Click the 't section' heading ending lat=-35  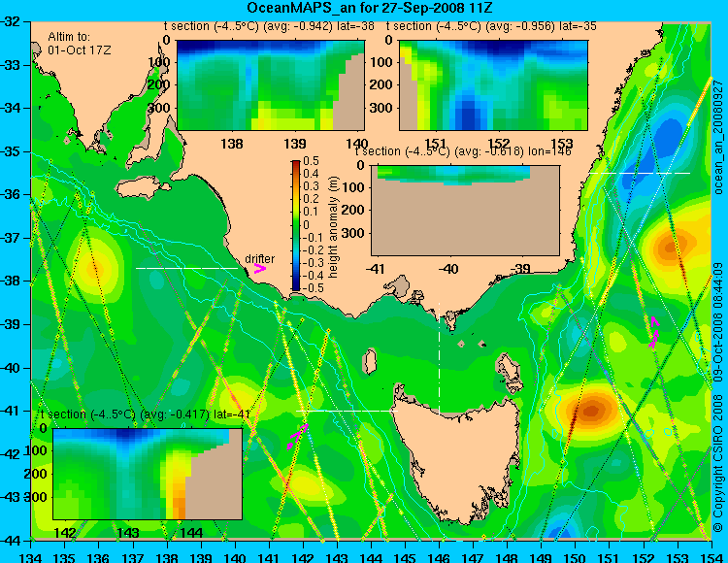pyautogui.click(x=491, y=26)
